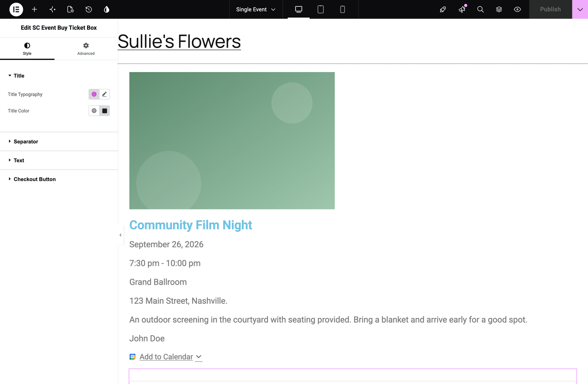Image resolution: width=588 pixels, height=384 pixels.
Task: Edit Title Typography with pencil icon
Action: (x=104, y=94)
